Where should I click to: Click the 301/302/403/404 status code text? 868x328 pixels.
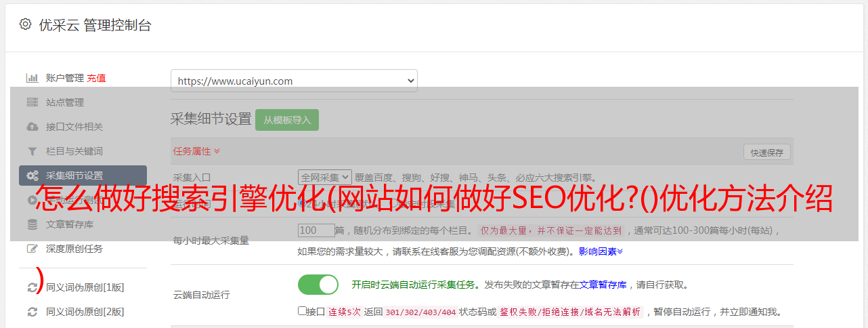[420, 312]
